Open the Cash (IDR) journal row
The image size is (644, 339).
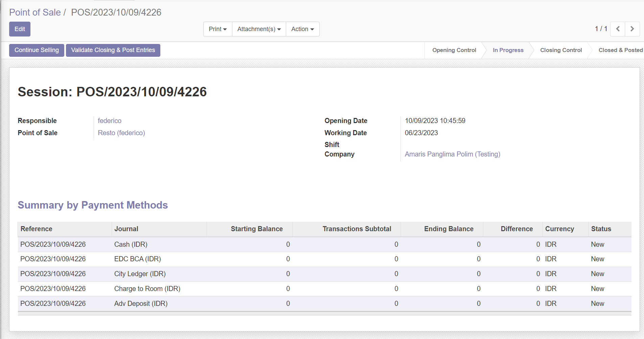(324, 244)
